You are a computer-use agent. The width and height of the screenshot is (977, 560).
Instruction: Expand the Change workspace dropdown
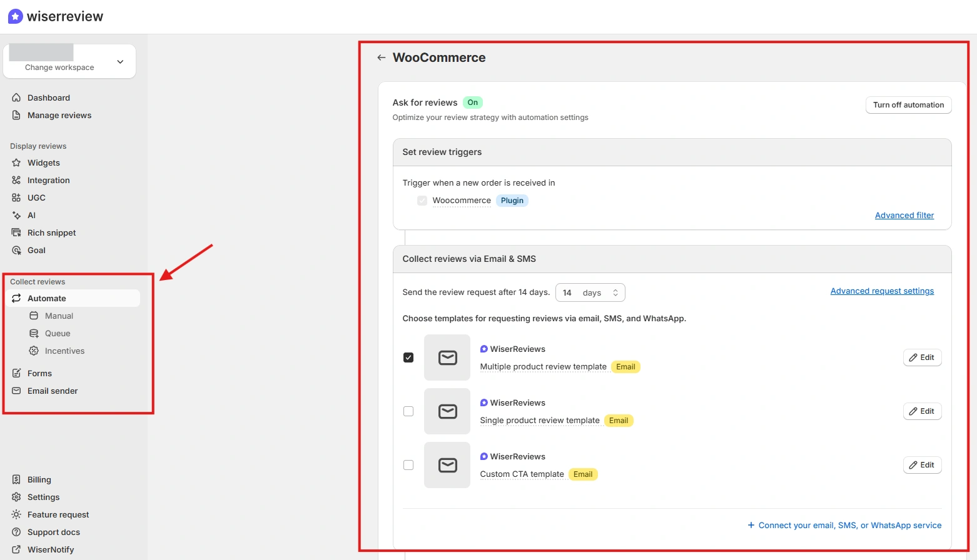pos(120,62)
